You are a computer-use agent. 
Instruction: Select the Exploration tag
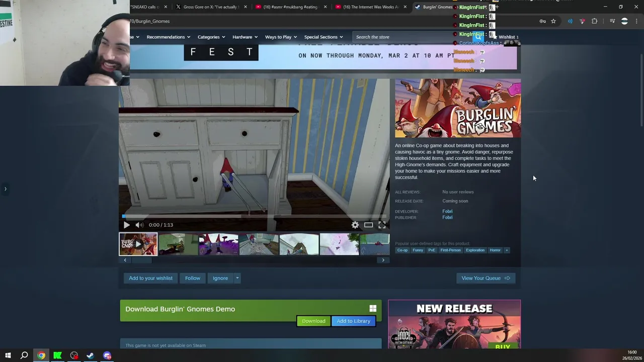pyautogui.click(x=475, y=250)
